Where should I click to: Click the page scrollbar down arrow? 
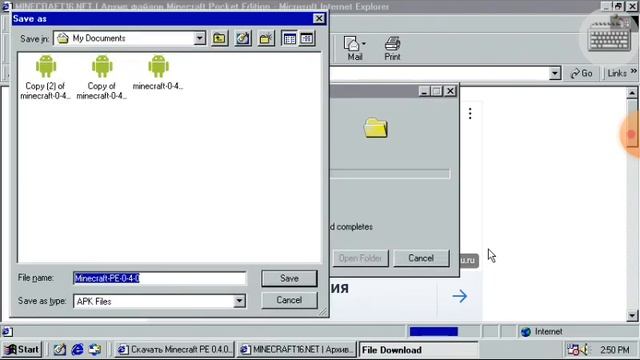click(x=632, y=315)
